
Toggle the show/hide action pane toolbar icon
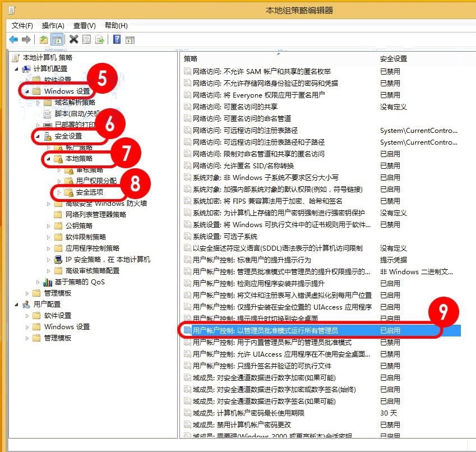pos(130,40)
